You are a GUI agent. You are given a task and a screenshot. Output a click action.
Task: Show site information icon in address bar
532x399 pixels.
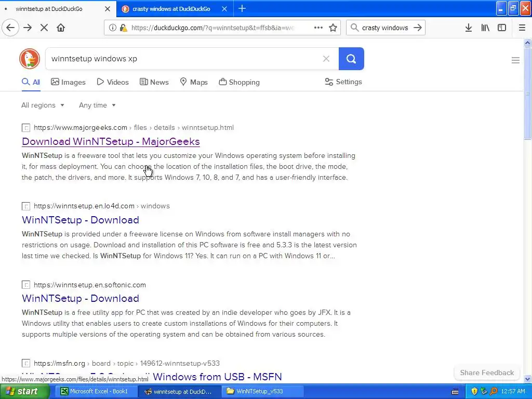112,28
